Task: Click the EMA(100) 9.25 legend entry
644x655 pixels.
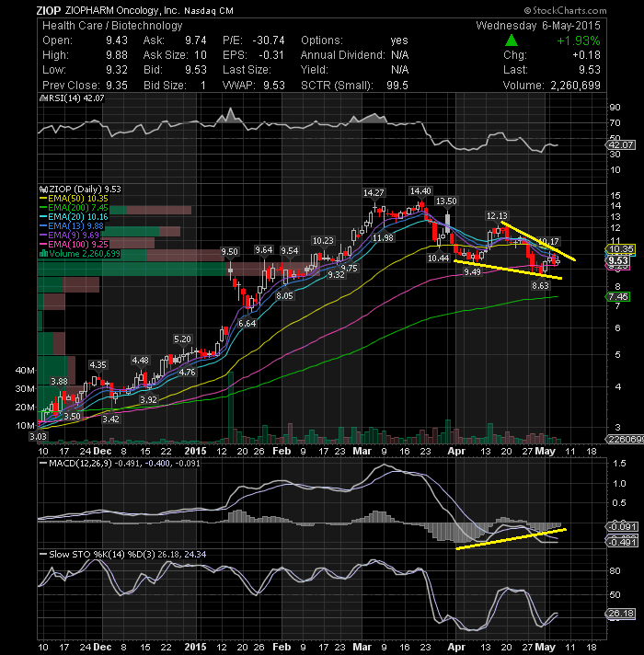Action: (74, 245)
